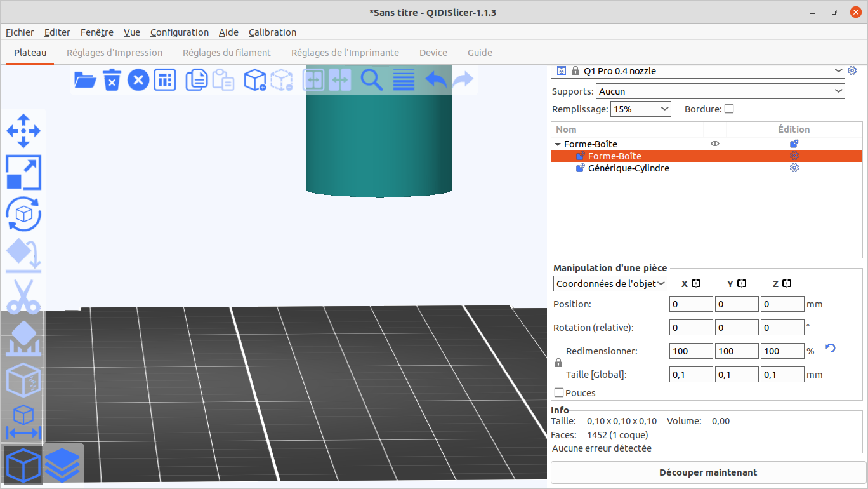Toggle visibility eye for Forme-Boîte
This screenshot has width=868, height=489.
tap(715, 144)
